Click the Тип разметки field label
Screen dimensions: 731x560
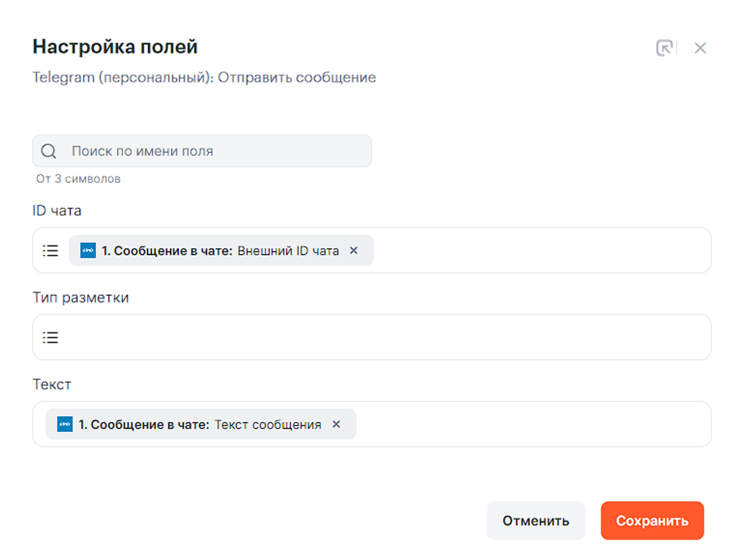[x=80, y=297]
